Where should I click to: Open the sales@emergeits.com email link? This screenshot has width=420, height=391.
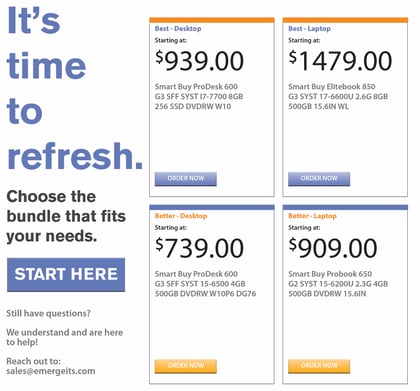(51, 371)
